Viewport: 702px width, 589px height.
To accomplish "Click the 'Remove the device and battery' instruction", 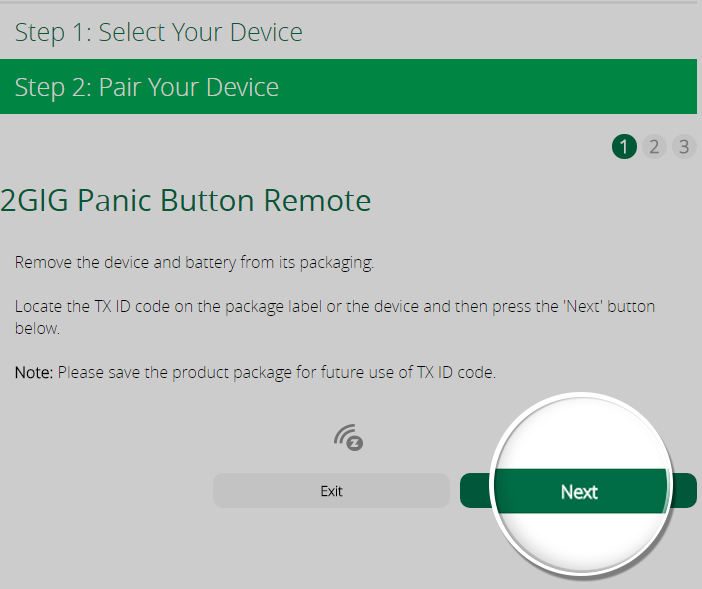I will [x=194, y=263].
